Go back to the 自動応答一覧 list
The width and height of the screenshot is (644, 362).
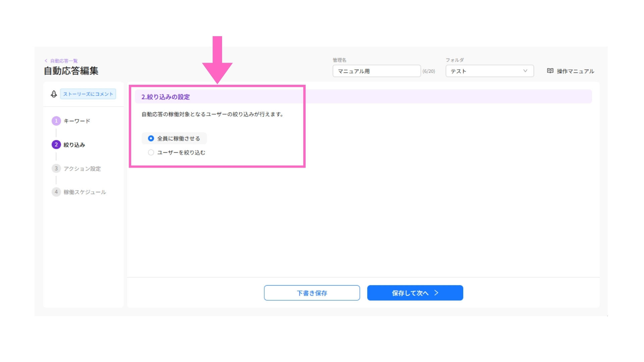64,61
